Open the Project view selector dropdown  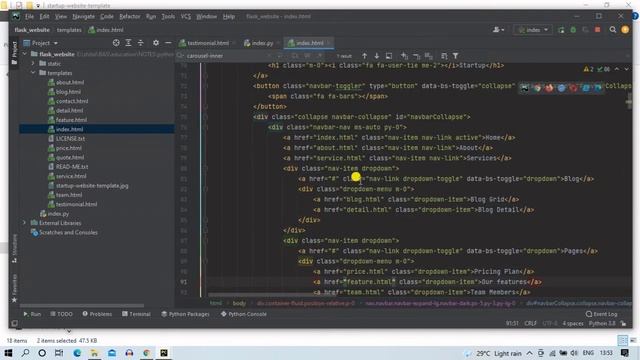(x=41, y=43)
